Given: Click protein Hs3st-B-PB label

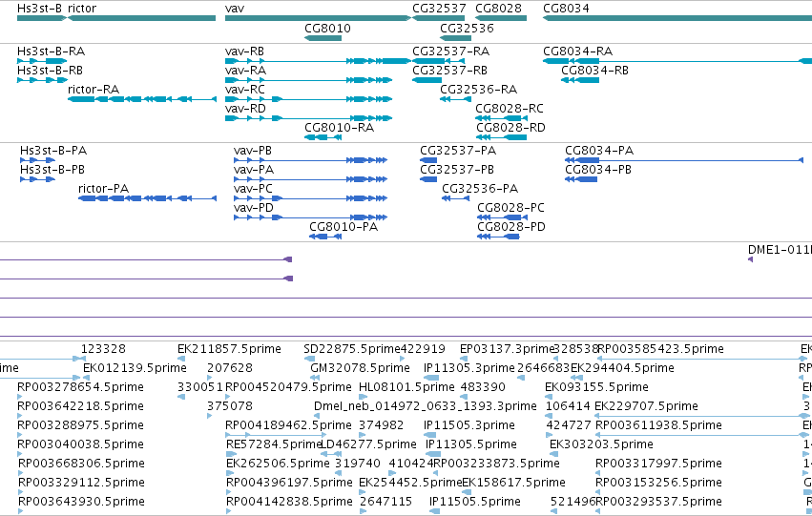Looking at the screenshot, I should pyautogui.click(x=52, y=170).
